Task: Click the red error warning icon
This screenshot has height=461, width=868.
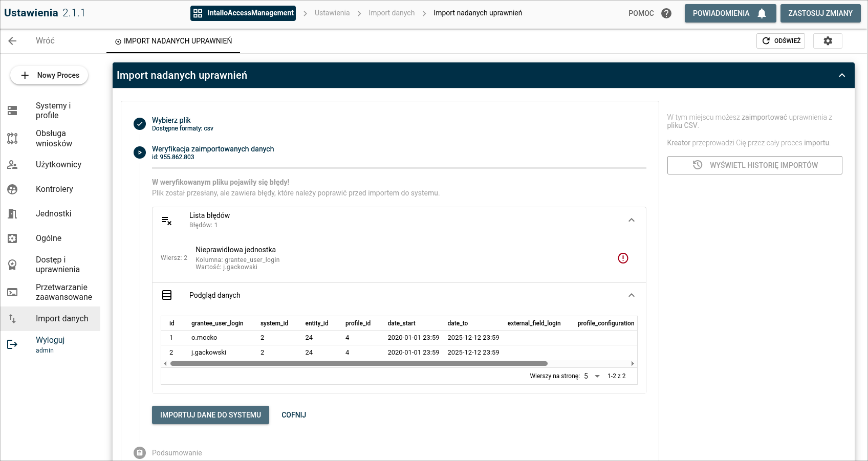Action: click(x=622, y=258)
